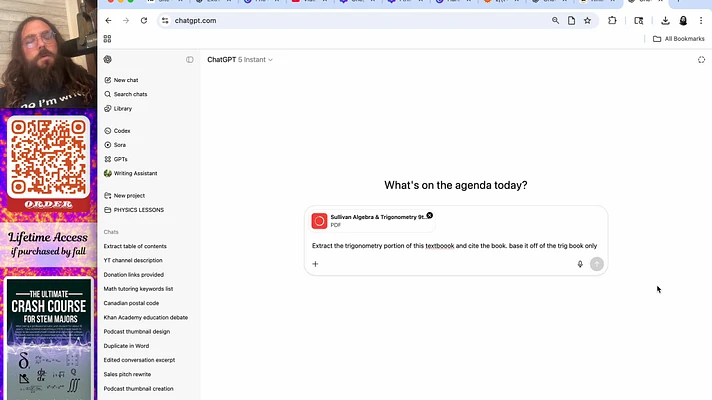The width and height of the screenshot is (712, 400).
Task: Click the Chats section header
Action: (111, 232)
